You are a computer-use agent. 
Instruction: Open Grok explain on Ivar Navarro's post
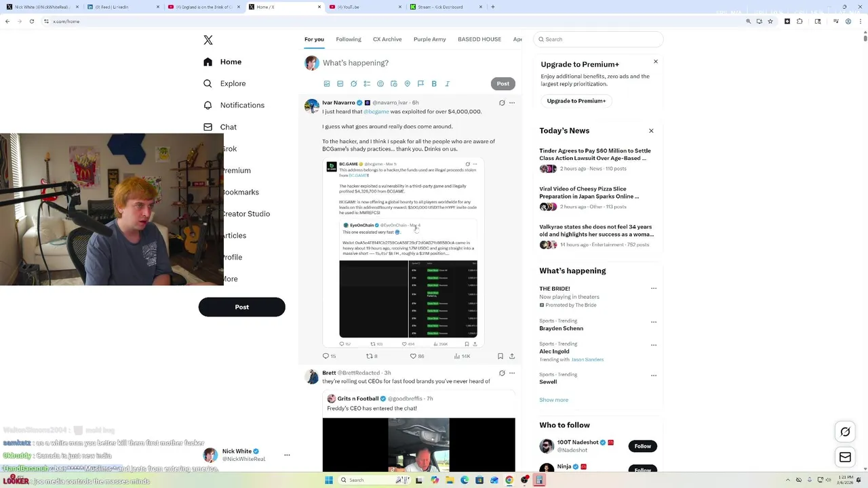click(502, 103)
